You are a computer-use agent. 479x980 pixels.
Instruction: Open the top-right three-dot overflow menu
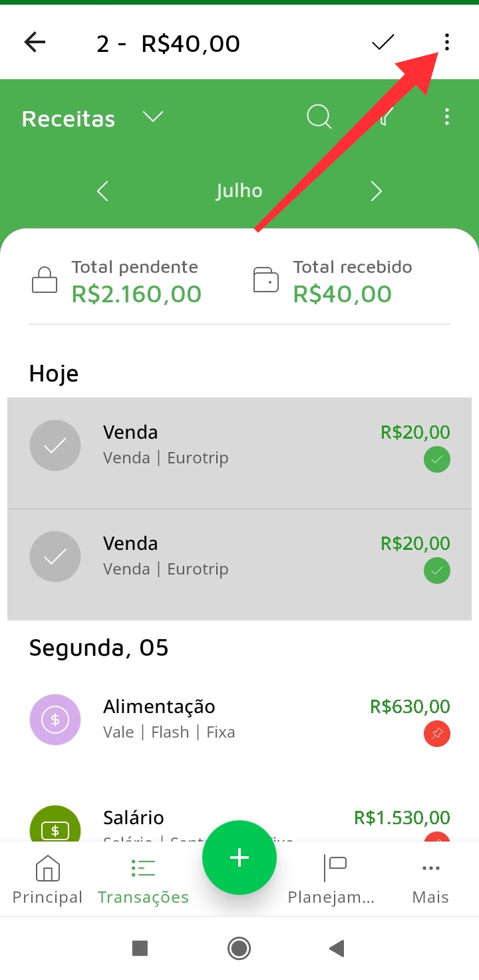click(446, 43)
